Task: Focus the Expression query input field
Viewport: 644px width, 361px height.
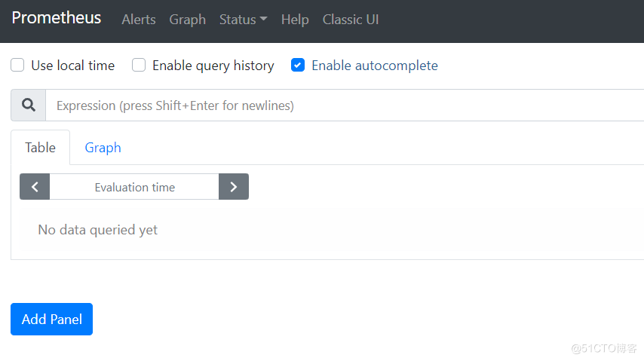Action: tap(345, 106)
